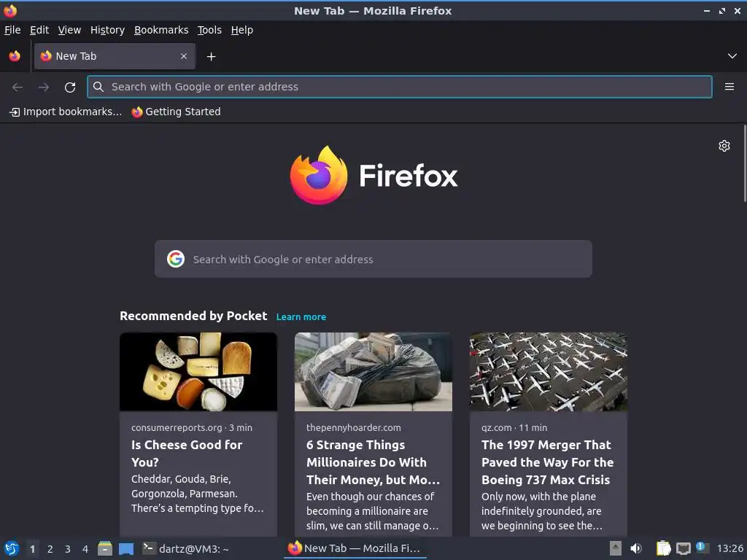747x560 pixels.
Task: Open the parked airplanes article thumbnail
Action: pos(549,371)
